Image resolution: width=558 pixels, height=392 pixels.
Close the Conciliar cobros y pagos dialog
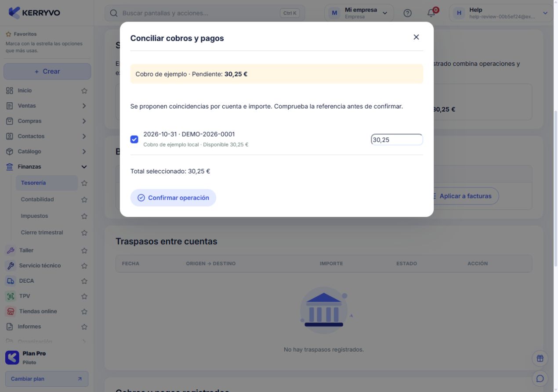[x=416, y=37]
